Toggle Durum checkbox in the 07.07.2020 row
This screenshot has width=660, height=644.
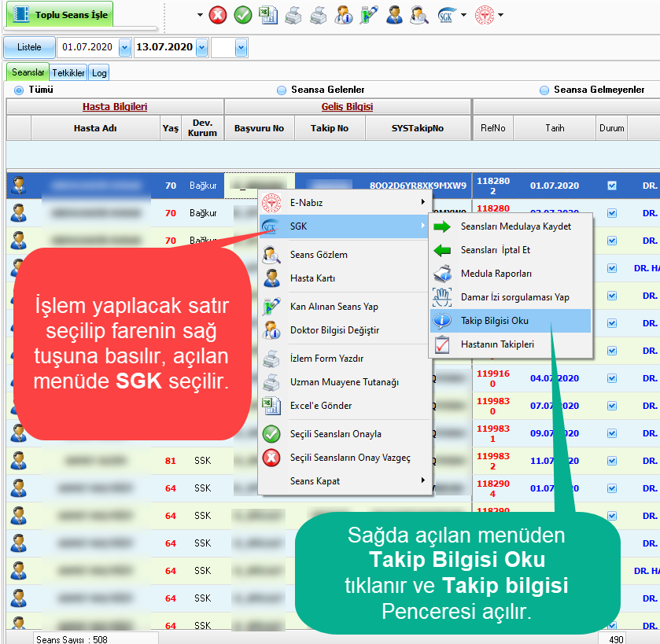point(612,406)
